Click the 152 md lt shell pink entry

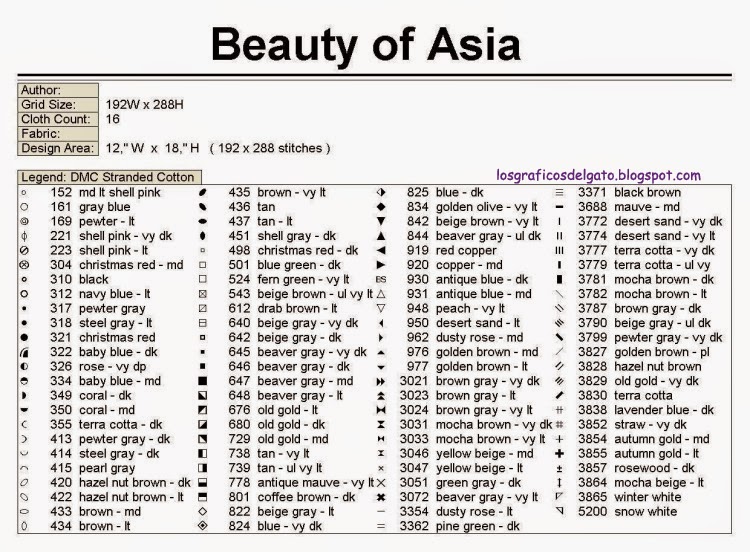[105, 192]
